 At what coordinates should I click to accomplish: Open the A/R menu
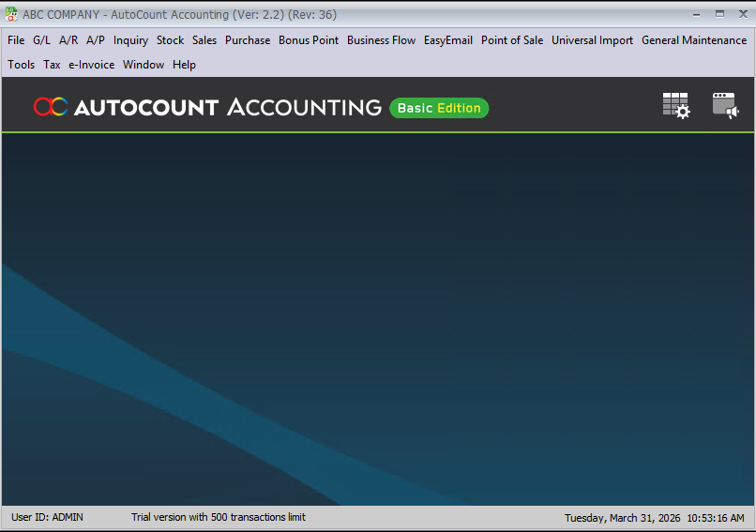(x=68, y=40)
